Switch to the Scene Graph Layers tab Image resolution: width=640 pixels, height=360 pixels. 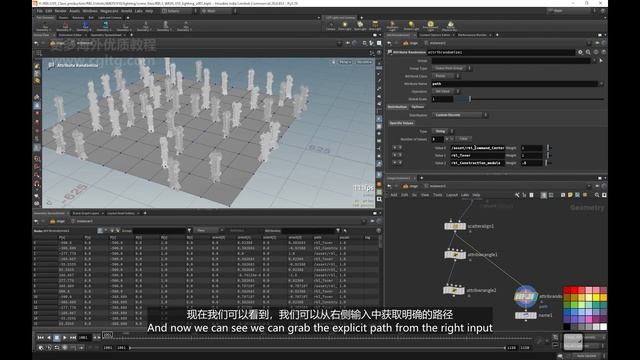tap(86, 213)
